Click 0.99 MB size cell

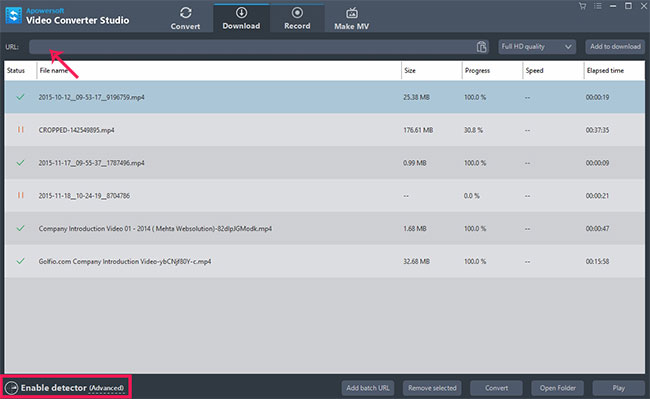click(x=415, y=163)
